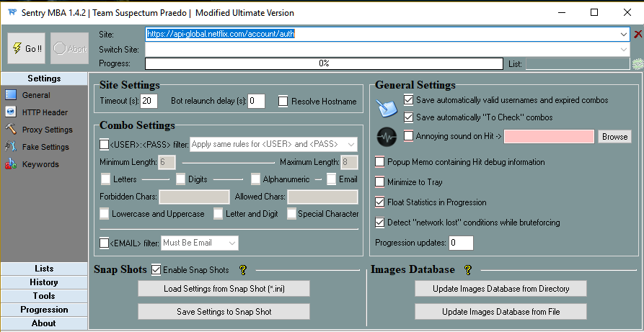The height and width of the screenshot is (332, 644).
Task: Click Browse for the sound file
Action: click(x=614, y=137)
